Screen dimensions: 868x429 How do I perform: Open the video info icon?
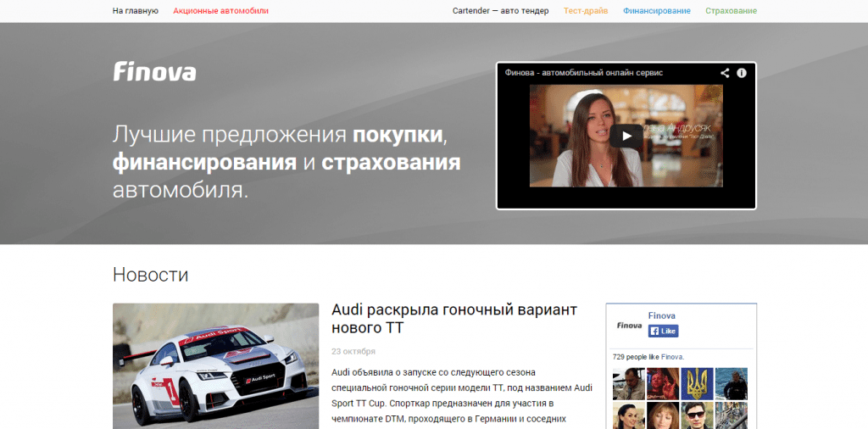coord(742,73)
